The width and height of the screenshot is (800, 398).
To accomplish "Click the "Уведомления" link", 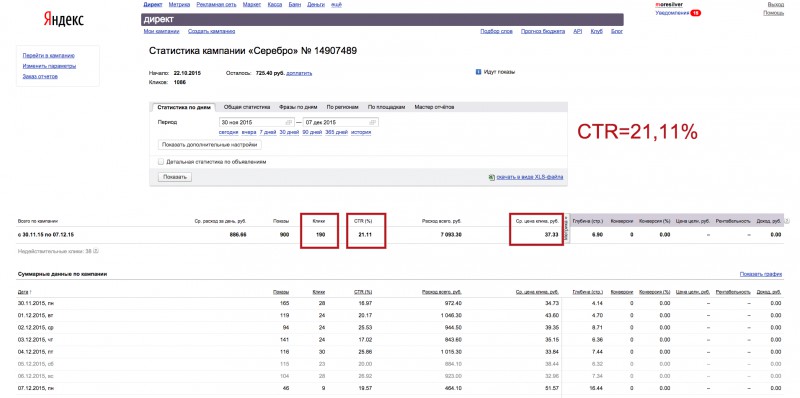I will pos(672,13).
